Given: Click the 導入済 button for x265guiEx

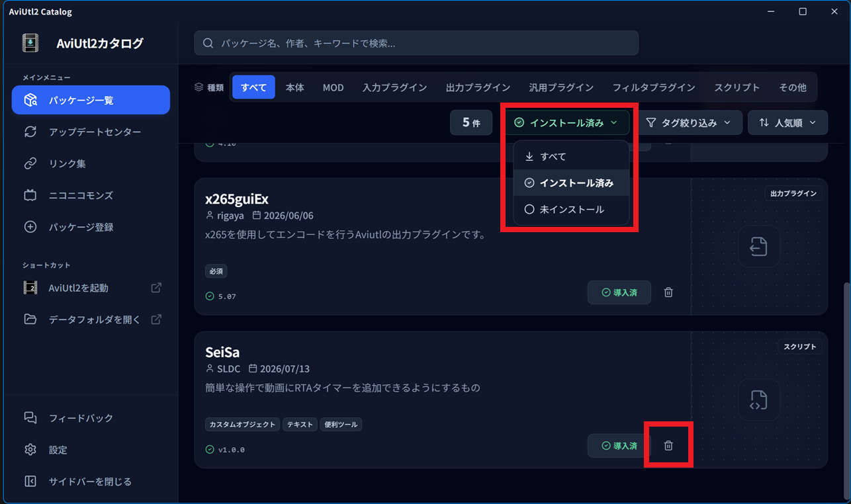Looking at the screenshot, I should (619, 292).
